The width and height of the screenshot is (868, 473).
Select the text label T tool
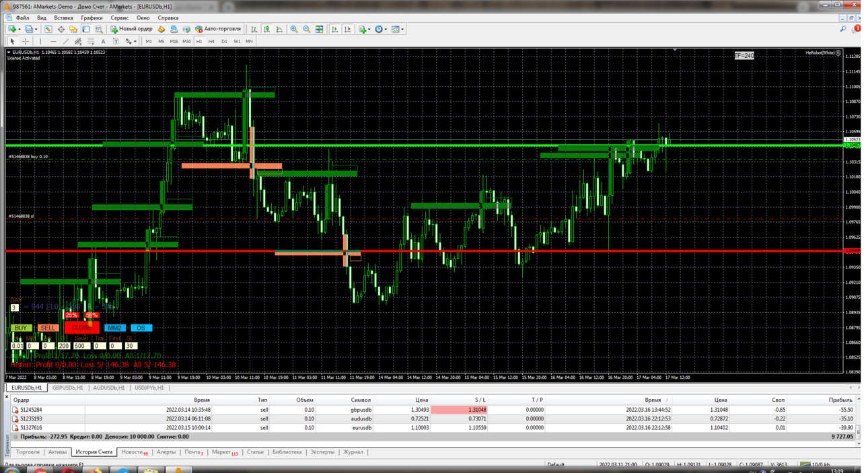[116, 42]
